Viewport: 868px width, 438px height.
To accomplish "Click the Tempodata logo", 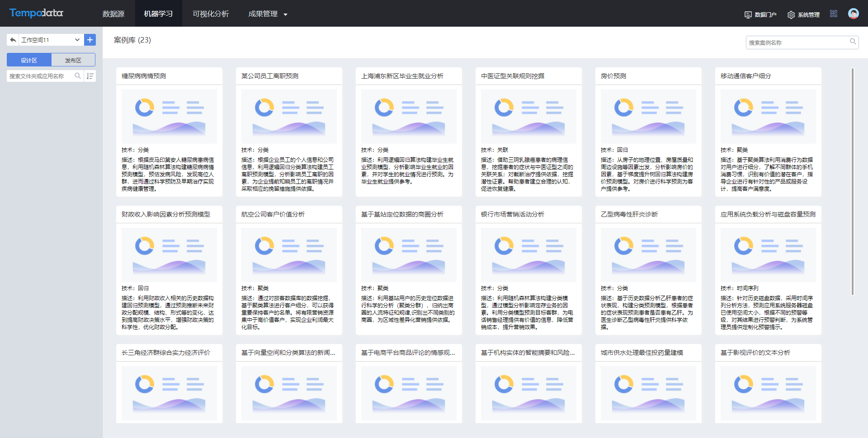I will click(36, 13).
